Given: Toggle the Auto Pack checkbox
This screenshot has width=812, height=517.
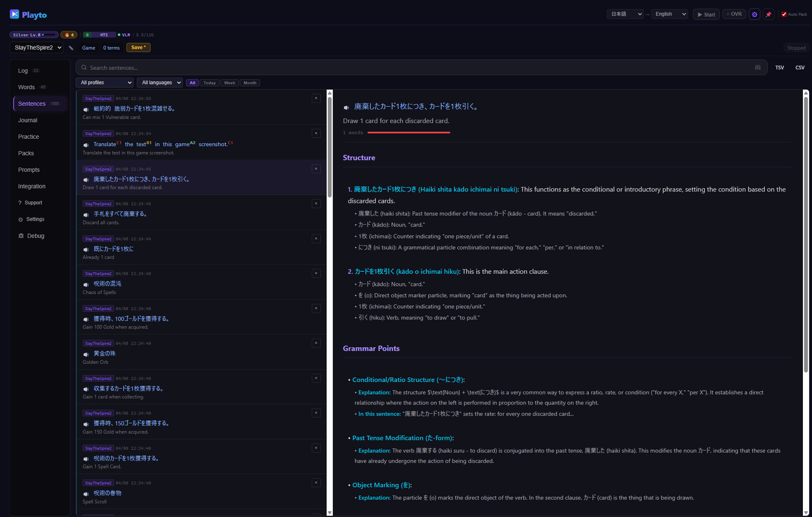Looking at the screenshot, I should tap(784, 14).
